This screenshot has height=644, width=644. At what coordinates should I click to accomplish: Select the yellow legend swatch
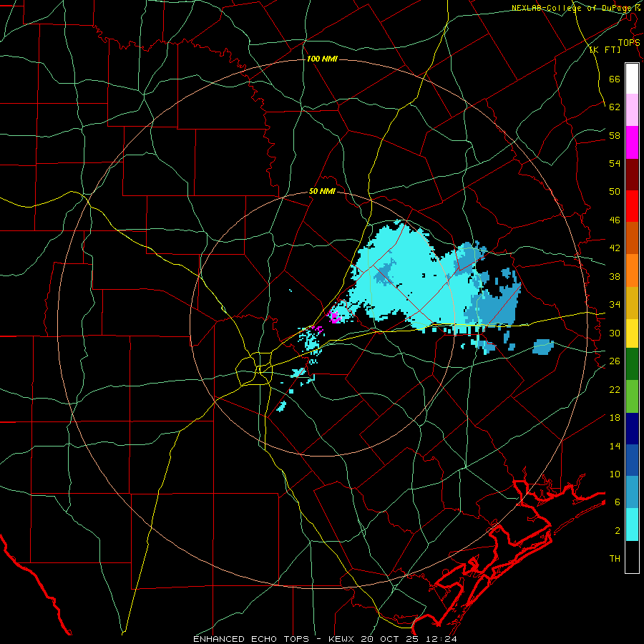[632, 333]
